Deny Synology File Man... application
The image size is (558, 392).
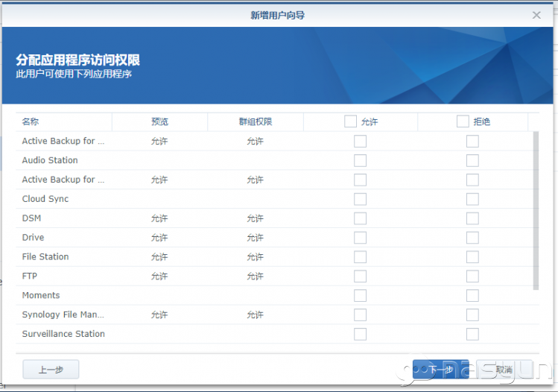point(472,314)
